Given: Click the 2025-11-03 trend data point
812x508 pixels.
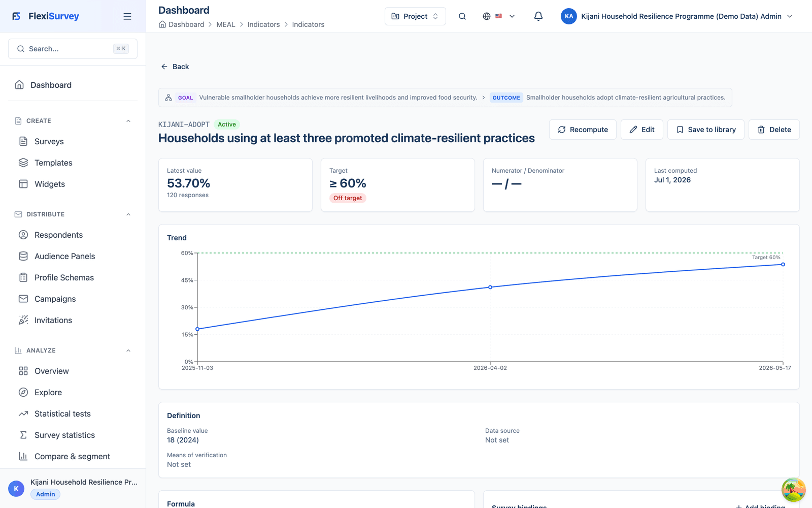Looking at the screenshot, I should point(197,329).
